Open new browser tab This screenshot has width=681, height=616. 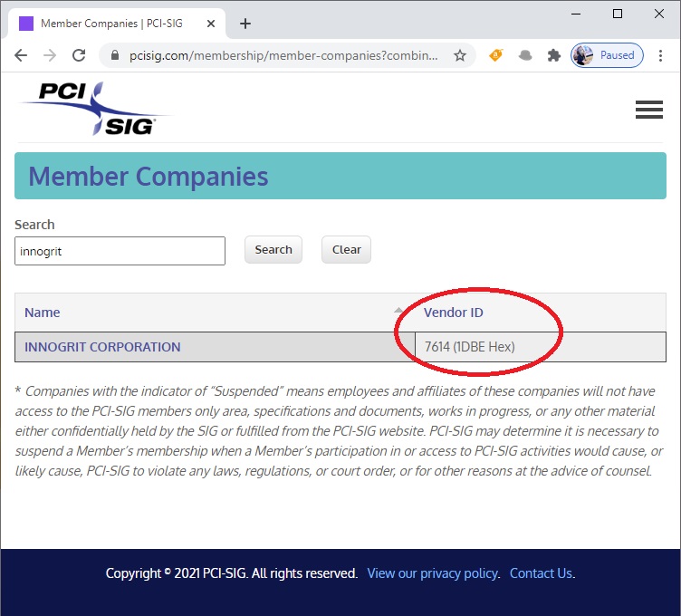coord(245,24)
